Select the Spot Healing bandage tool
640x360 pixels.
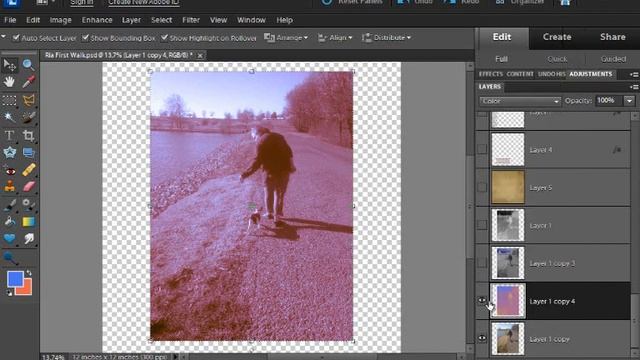[28, 170]
